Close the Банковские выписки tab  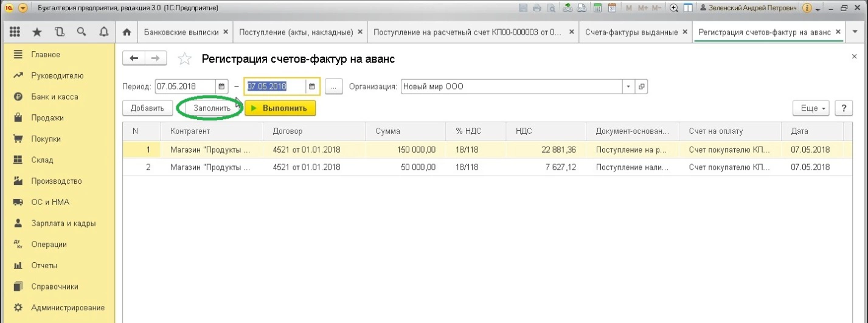(x=226, y=32)
